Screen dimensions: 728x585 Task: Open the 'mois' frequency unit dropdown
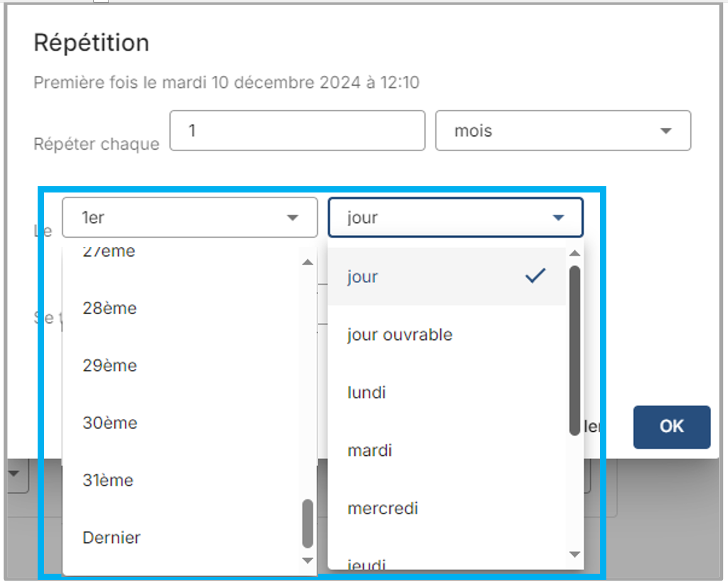[562, 131]
